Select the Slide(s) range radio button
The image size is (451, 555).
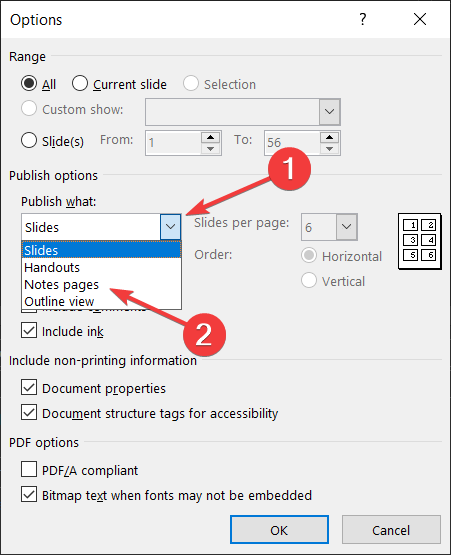coord(29,140)
